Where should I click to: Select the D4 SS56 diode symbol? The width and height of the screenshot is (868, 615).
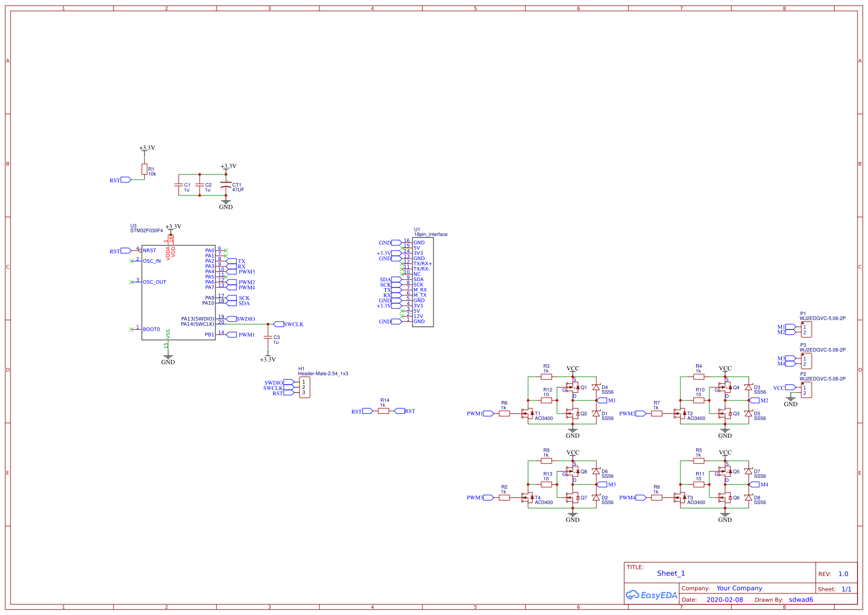coord(596,387)
